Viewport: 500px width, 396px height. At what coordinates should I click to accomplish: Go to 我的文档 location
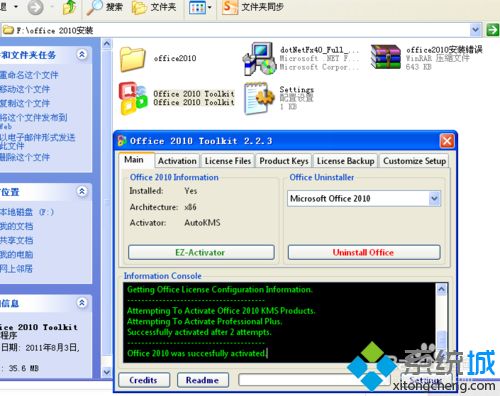(x=16, y=226)
